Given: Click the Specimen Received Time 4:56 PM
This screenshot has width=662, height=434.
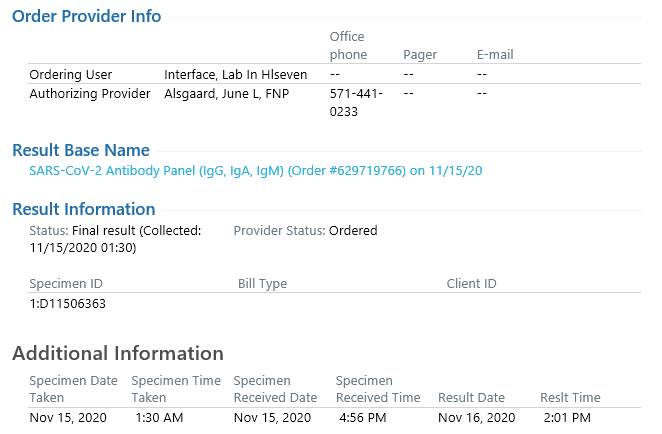Looking at the screenshot, I should point(363,418).
